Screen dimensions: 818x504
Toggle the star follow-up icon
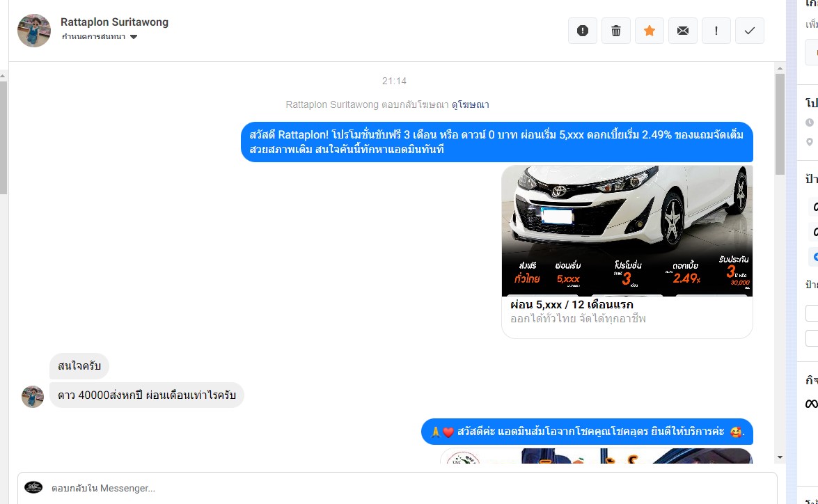tap(649, 31)
